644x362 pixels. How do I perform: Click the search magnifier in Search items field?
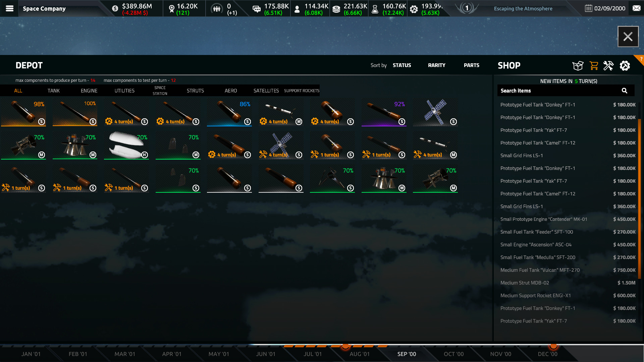pyautogui.click(x=624, y=90)
